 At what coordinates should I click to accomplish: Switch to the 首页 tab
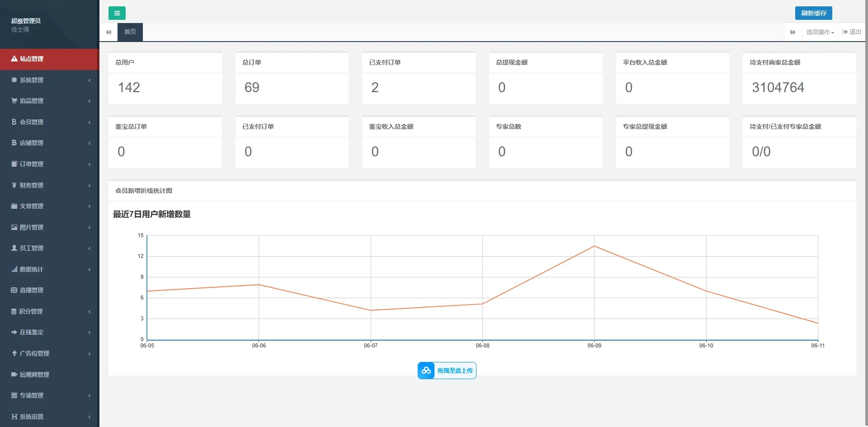tap(130, 32)
